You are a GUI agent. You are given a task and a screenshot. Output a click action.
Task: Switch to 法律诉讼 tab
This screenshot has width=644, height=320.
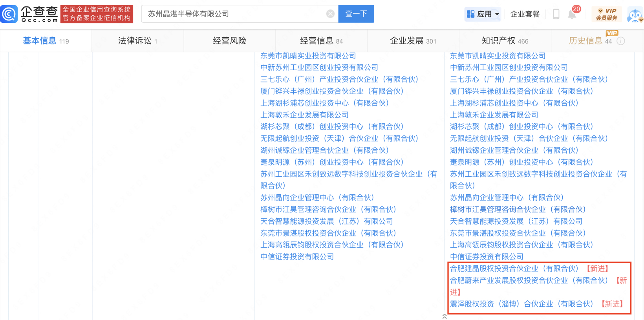[x=137, y=41]
